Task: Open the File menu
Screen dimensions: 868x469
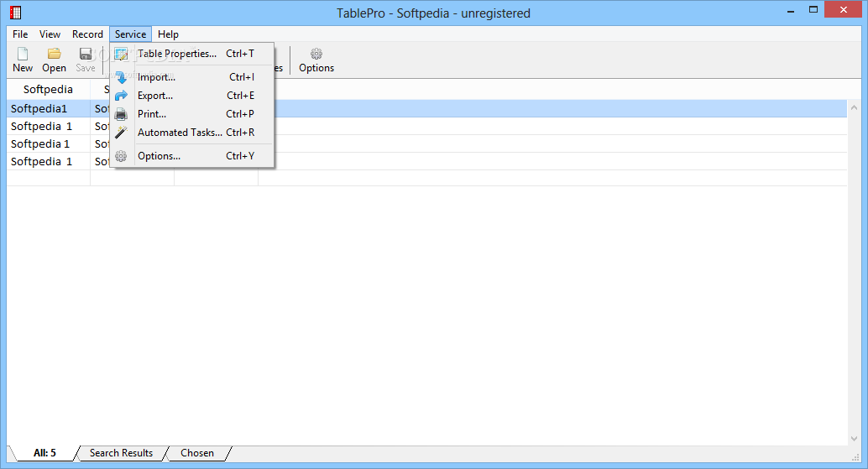Action: pos(20,34)
